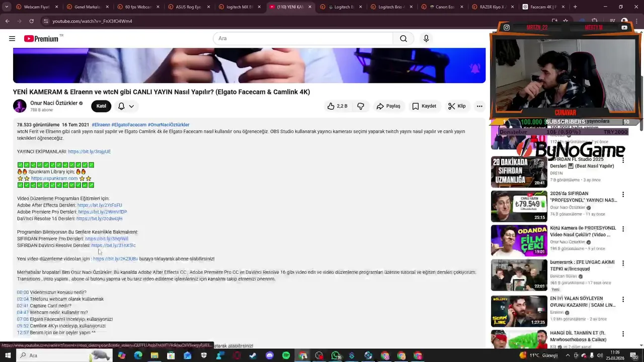
Task: Open FL Studio 2025 Dersleri video thumbnail
Action: tap(519, 172)
